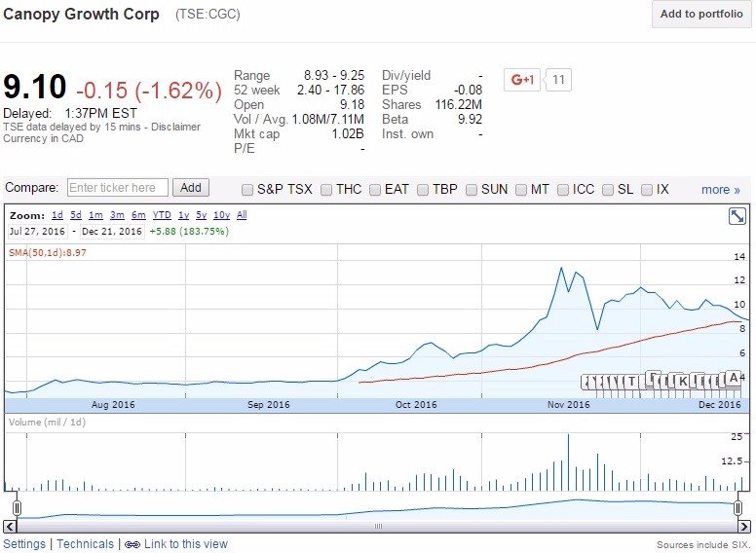The image size is (756, 553).
Task: Focus the Enter ticker here field
Action: 118,187
